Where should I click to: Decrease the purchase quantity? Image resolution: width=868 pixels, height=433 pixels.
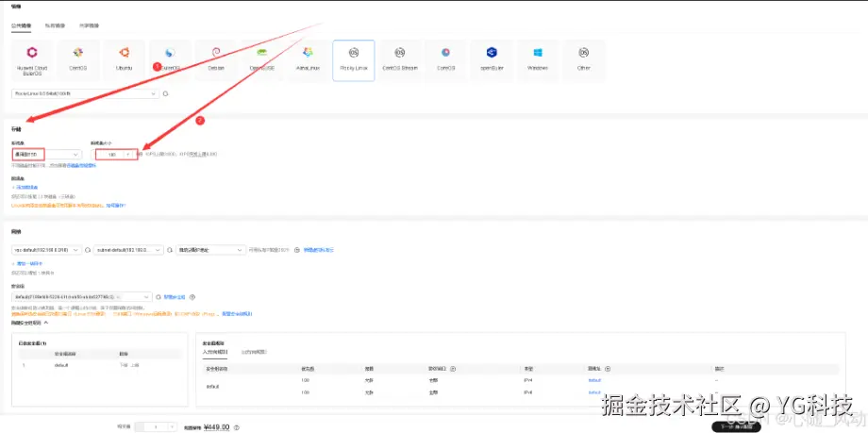(x=140, y=427)
